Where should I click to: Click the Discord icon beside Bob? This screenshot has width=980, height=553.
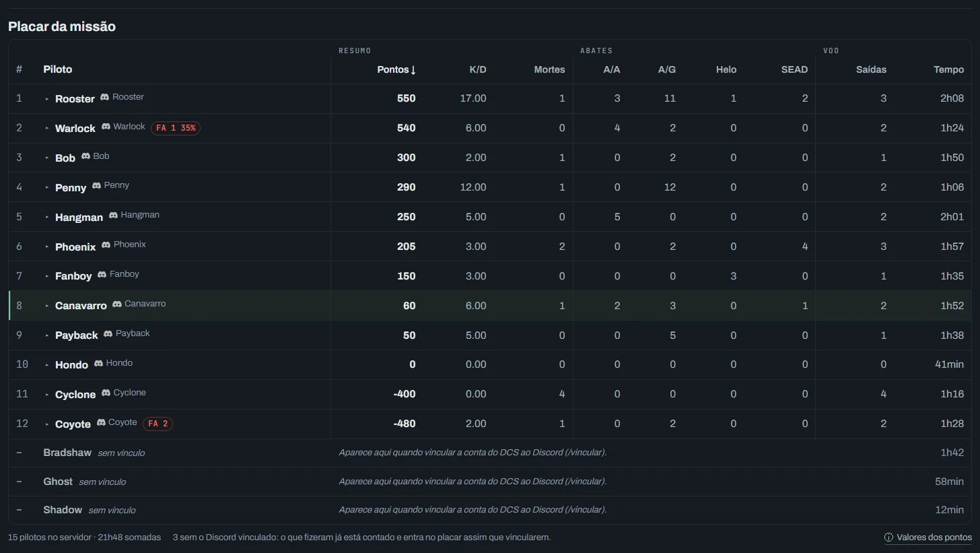click(x=85, y=156)
